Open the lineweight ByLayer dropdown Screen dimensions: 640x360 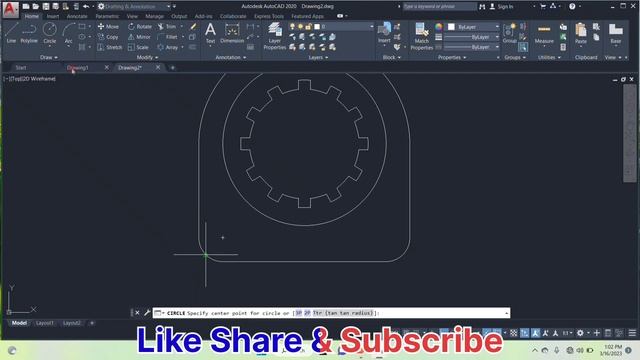click(x=471, y=37)
